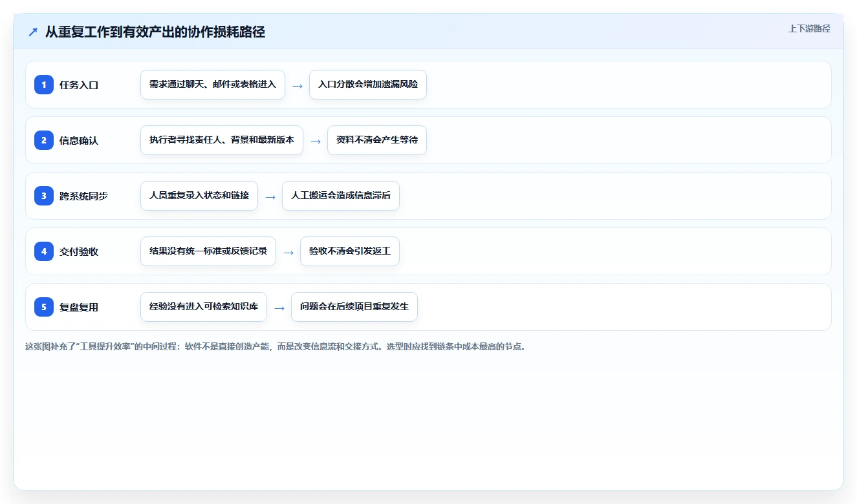Click the 人员重复录入状态和链接 box

(199, 196)
